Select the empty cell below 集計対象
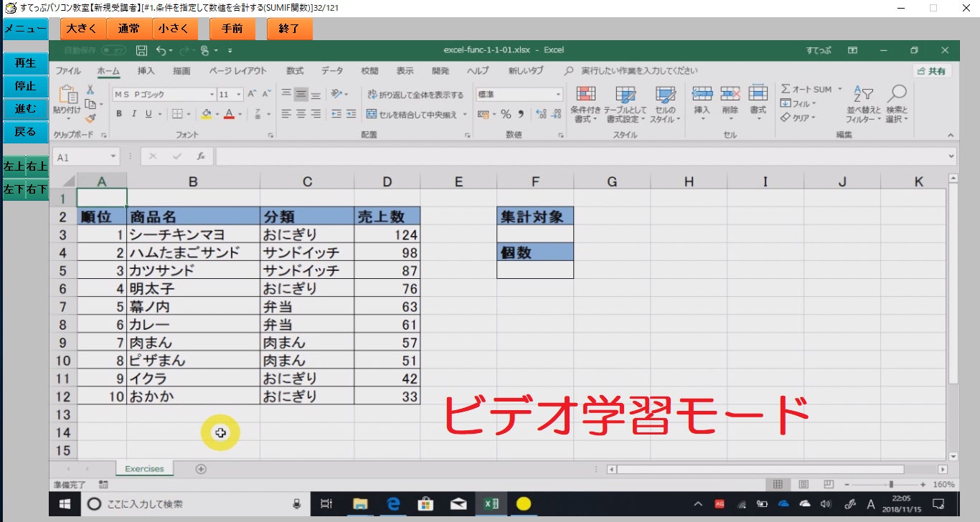 (x=534, y=234)
